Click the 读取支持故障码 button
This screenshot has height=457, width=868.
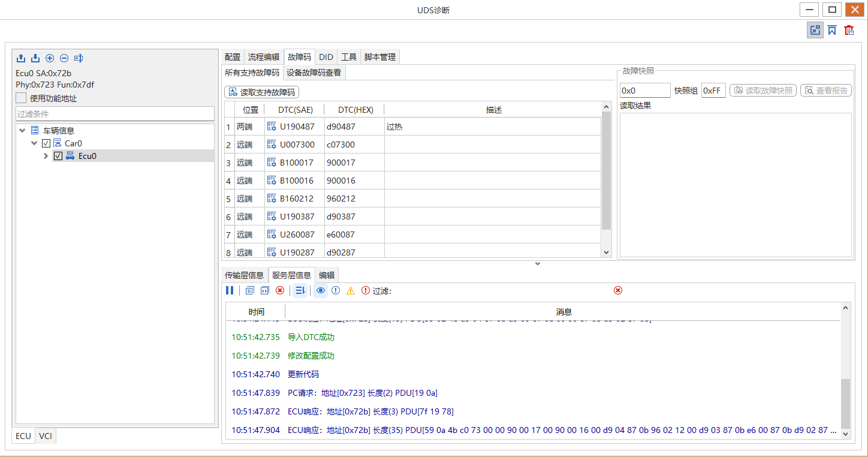pos(261,92)
